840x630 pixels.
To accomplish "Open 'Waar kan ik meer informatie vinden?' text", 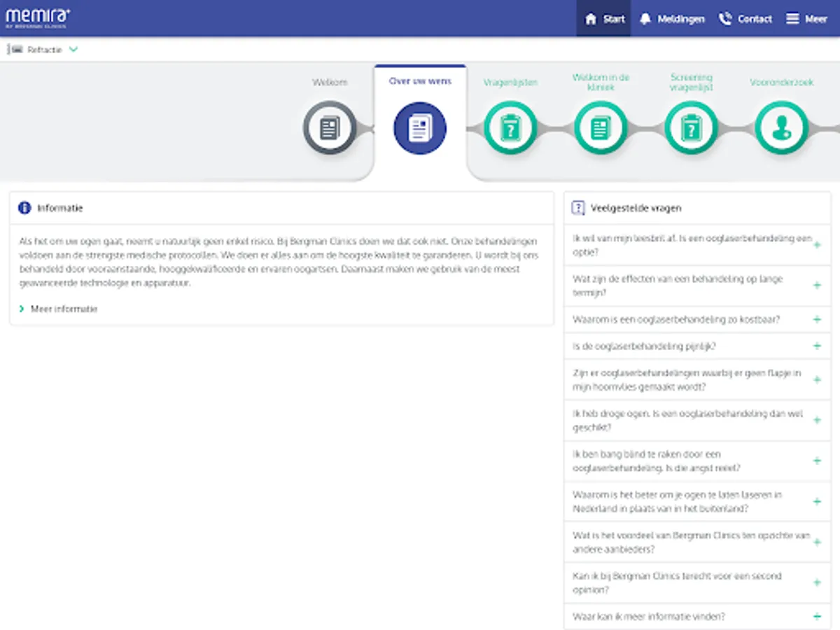I will click(649, 617).
